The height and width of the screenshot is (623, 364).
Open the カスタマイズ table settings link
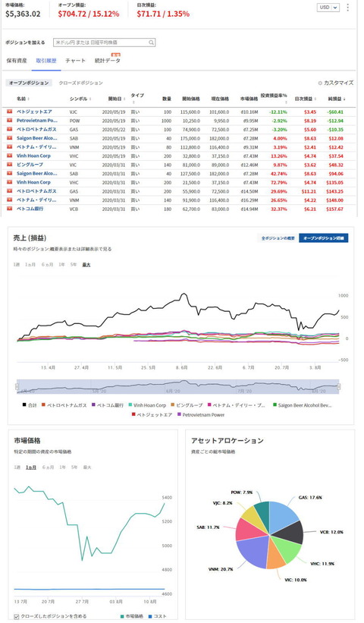[x=338, y=83]
